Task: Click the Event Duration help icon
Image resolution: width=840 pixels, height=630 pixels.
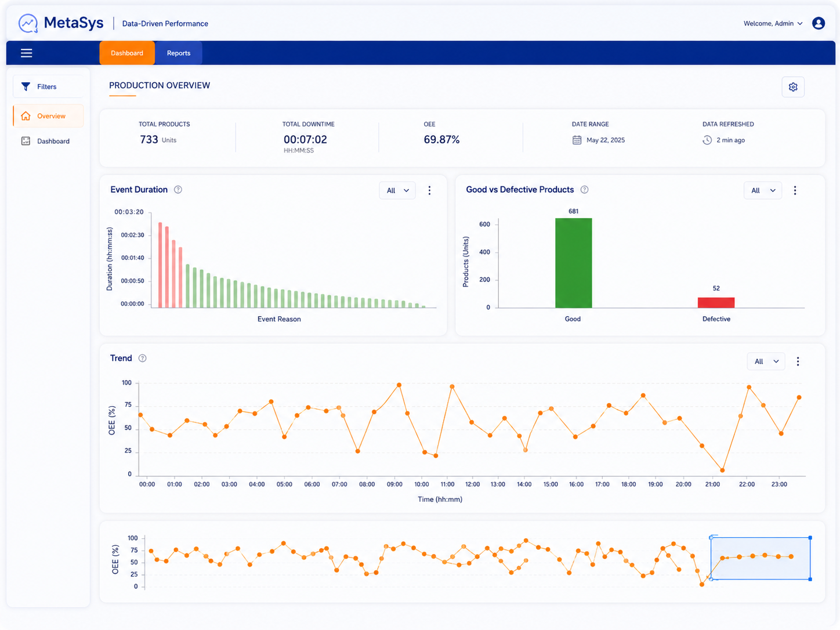Action: coord(178,190)
